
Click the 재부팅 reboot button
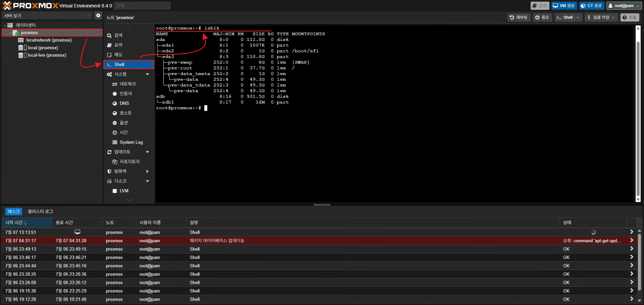pos(519,17)
